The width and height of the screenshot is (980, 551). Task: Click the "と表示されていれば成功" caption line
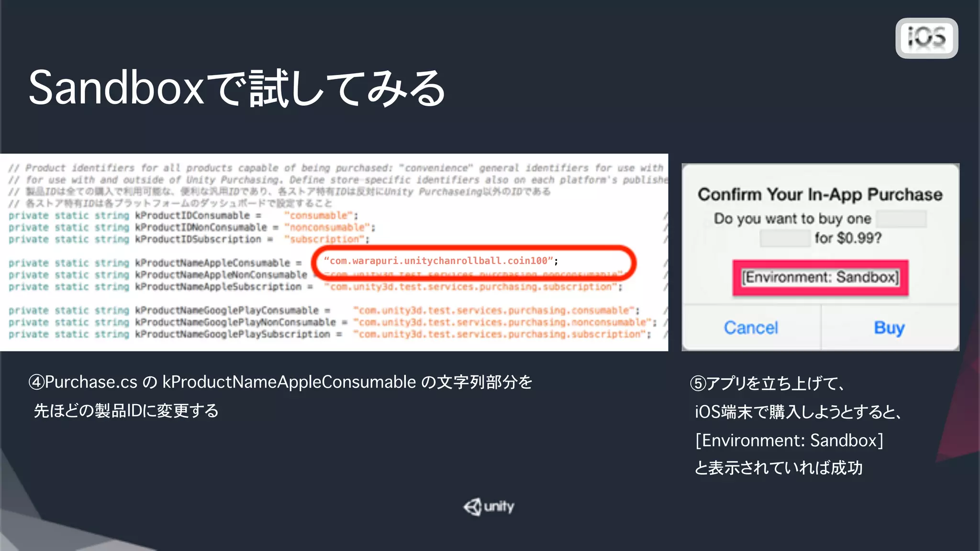pyautogui.click(x=779, y=468)
